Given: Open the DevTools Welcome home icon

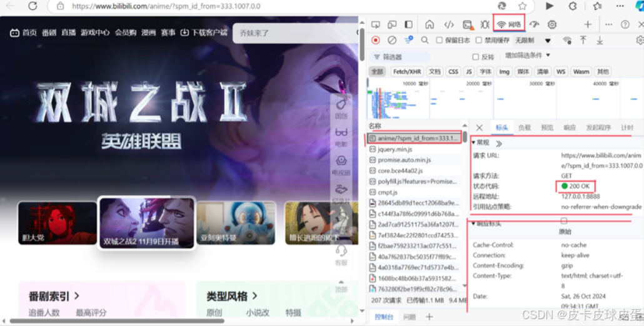Looking at the screenshot, I should point(430,24).
